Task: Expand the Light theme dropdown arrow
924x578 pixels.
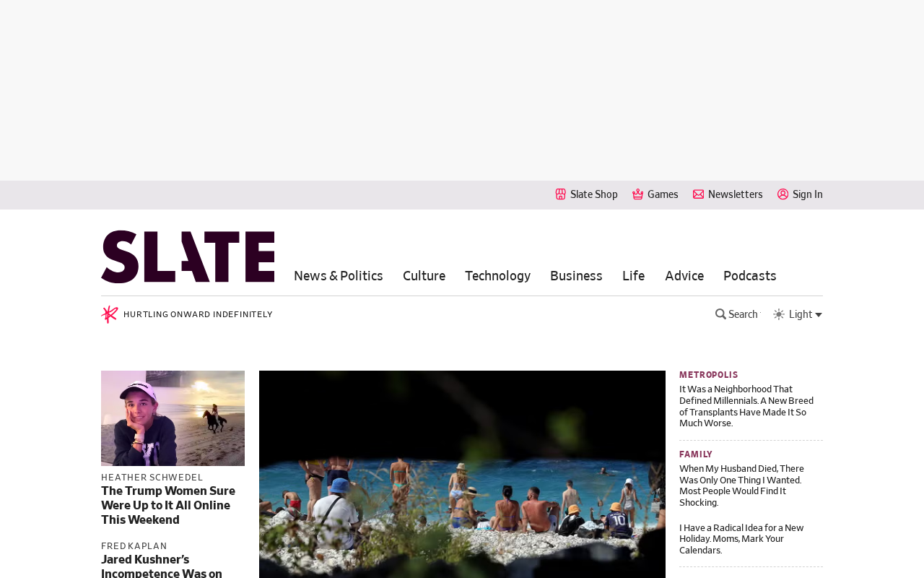Action: [819, 315]
